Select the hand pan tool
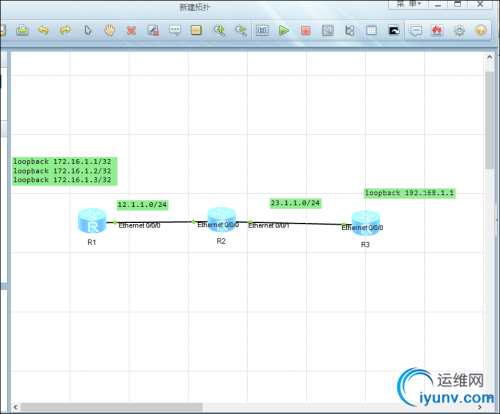The height and width of the screenshot is (414, 500). point(109,30)
